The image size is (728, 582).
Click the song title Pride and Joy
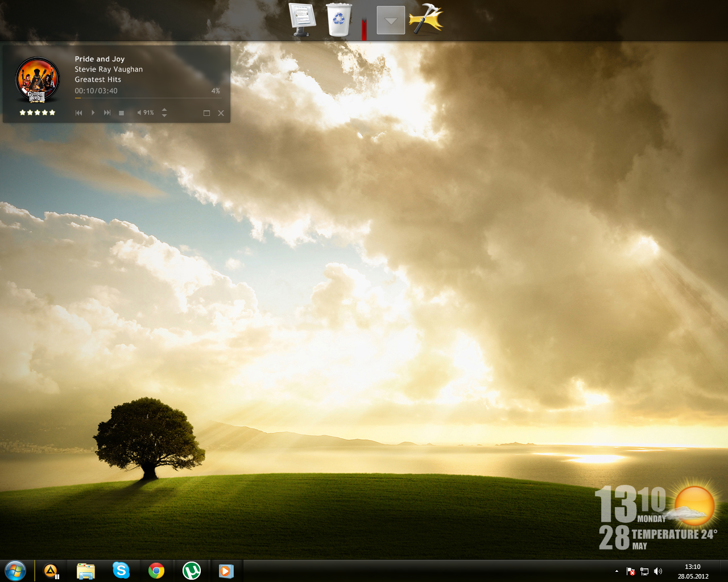click(100, 59)
